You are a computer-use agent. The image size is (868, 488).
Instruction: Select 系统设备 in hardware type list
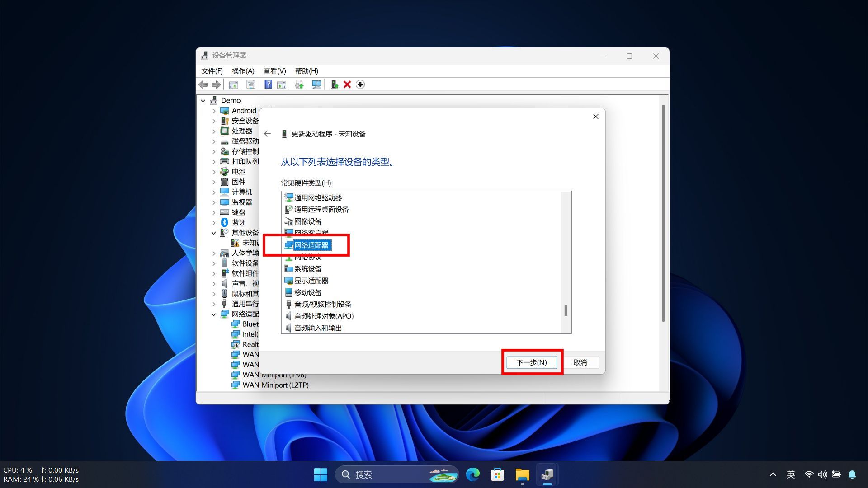pos(307,269)
